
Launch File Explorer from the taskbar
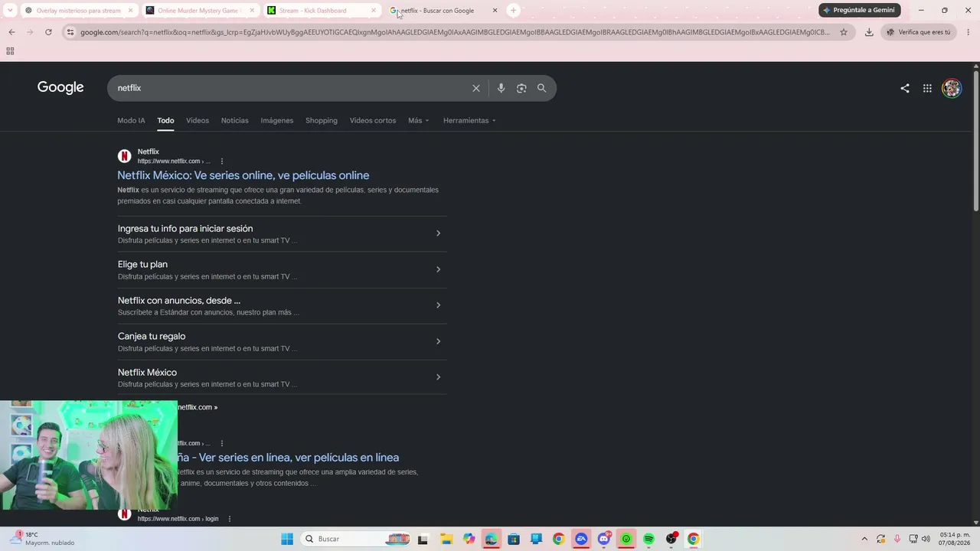click(446, 539)
